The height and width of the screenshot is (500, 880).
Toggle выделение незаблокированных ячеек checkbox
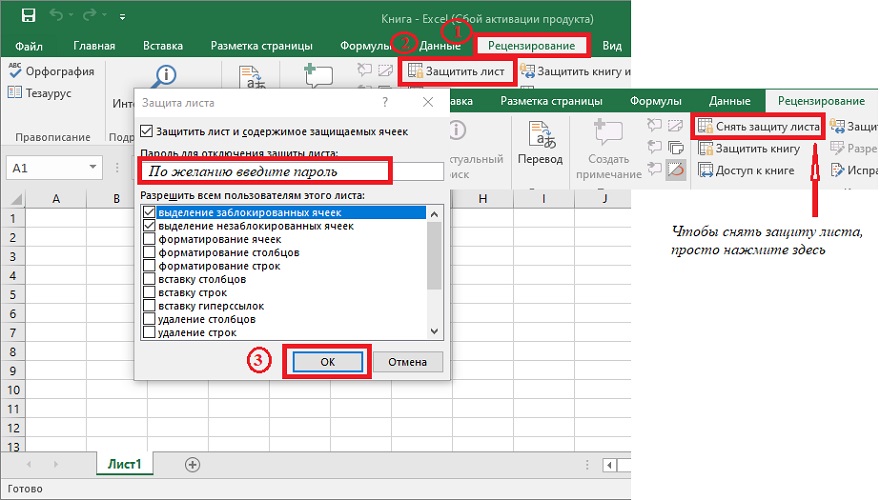pos(149,226)
